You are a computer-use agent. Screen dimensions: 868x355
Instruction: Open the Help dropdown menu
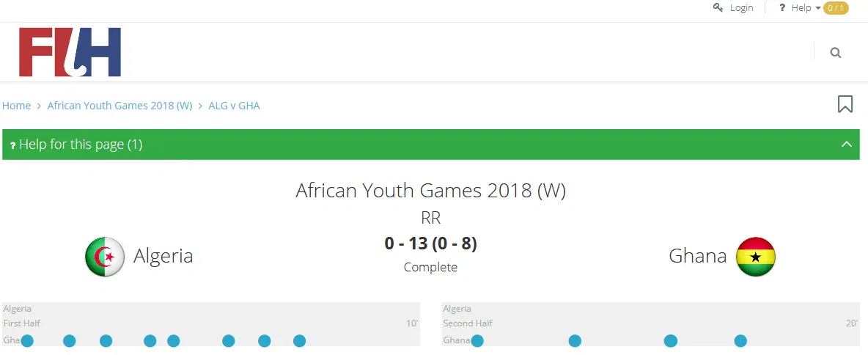click(x=805, y=7)
